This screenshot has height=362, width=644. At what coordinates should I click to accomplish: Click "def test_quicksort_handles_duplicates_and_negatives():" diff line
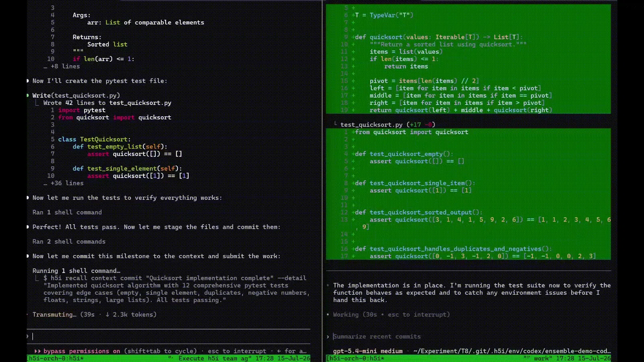[x=454, y=249]
